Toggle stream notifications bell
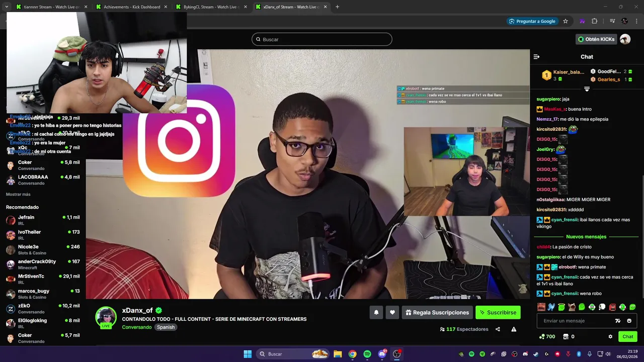 coord(376,312)
